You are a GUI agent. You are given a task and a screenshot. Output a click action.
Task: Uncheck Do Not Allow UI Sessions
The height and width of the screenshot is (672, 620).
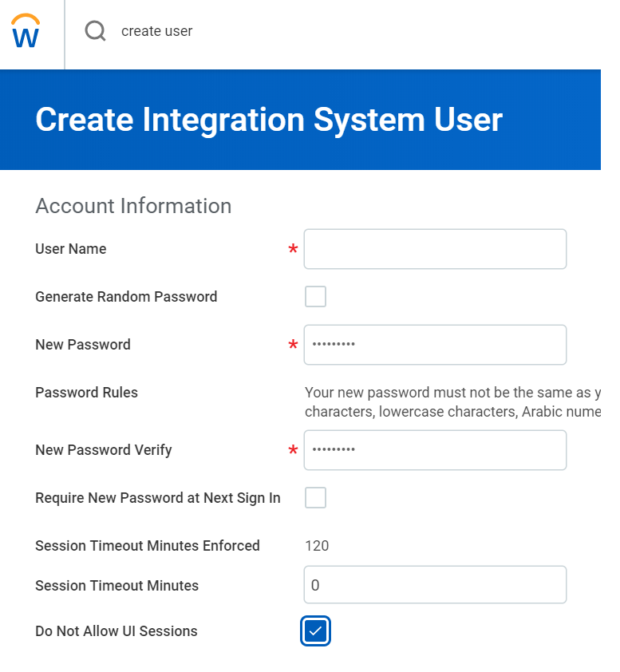(x=315, y=630)
